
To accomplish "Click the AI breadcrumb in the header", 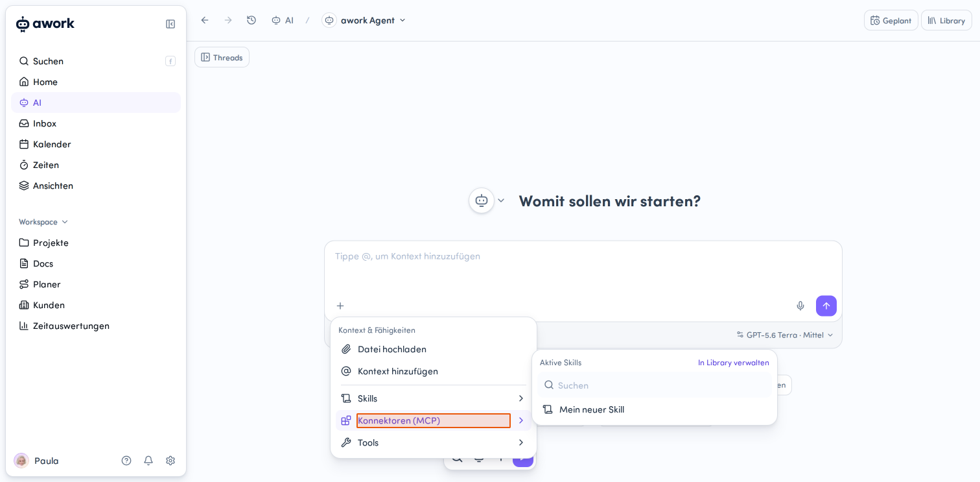I will (283, 20).
